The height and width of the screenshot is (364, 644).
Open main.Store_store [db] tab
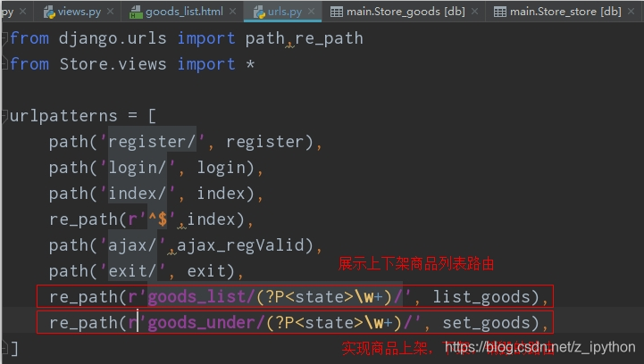(x=565, y=12)
